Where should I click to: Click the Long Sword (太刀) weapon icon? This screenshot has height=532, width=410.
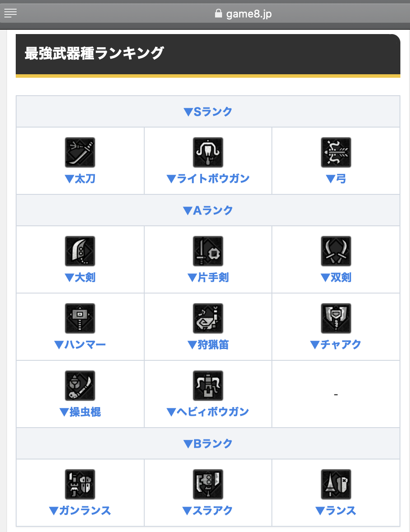tap(80, 152)
